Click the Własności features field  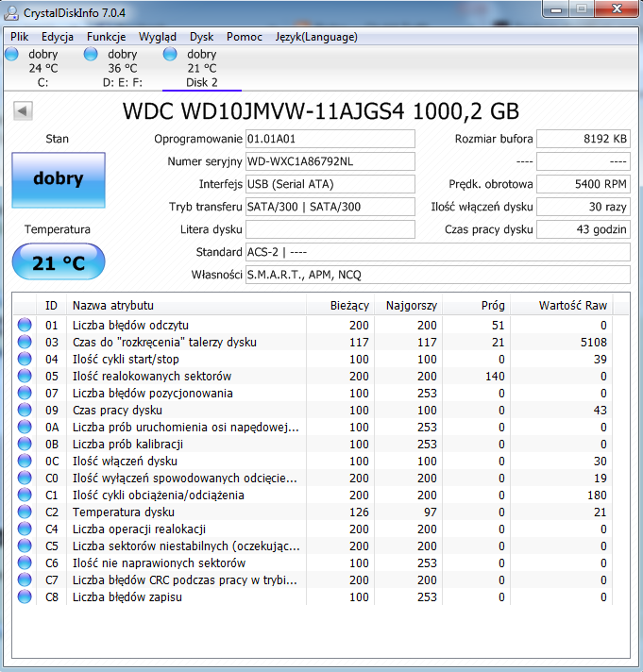[x=438, y=275]
